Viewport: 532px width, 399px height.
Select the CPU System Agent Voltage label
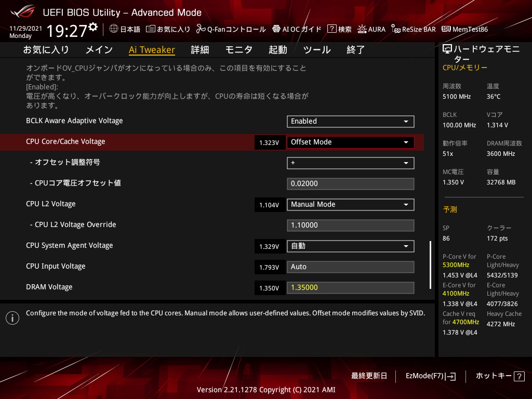pos(70,245)
